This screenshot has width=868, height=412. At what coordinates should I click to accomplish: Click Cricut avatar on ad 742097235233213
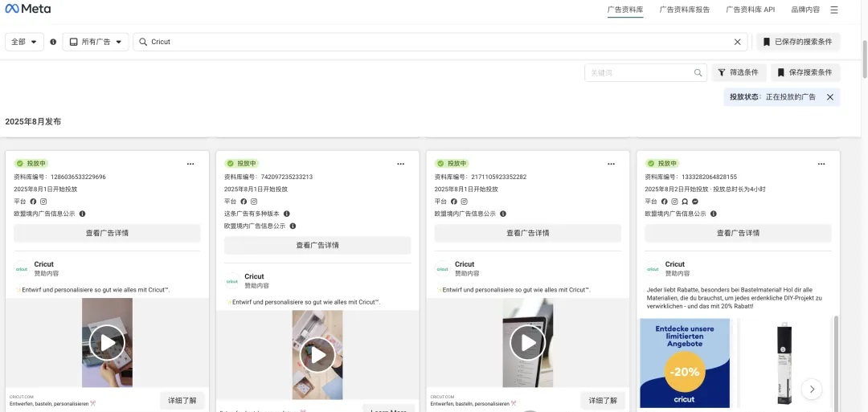(x=232, y=281)
